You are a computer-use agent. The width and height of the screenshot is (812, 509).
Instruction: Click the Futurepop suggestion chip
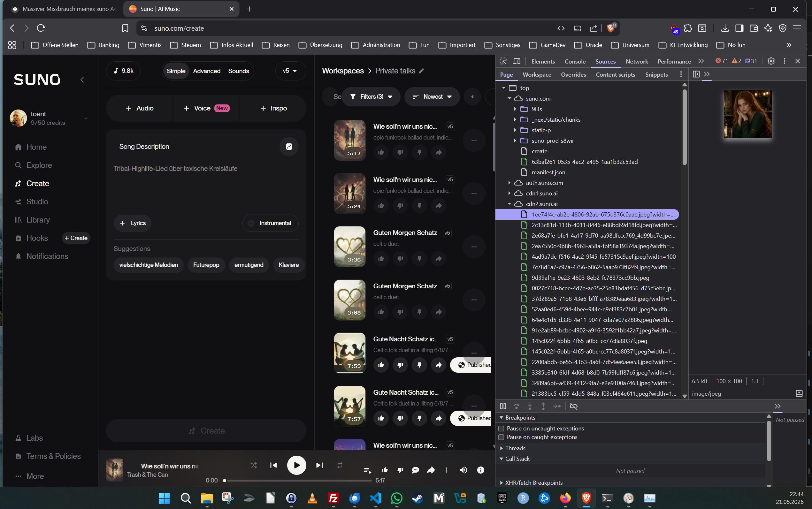click(206, 265)
